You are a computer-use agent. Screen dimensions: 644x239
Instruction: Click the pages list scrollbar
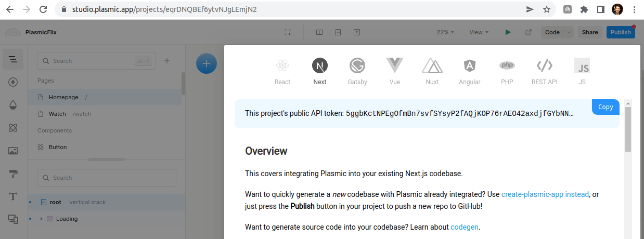coord(183,83)
